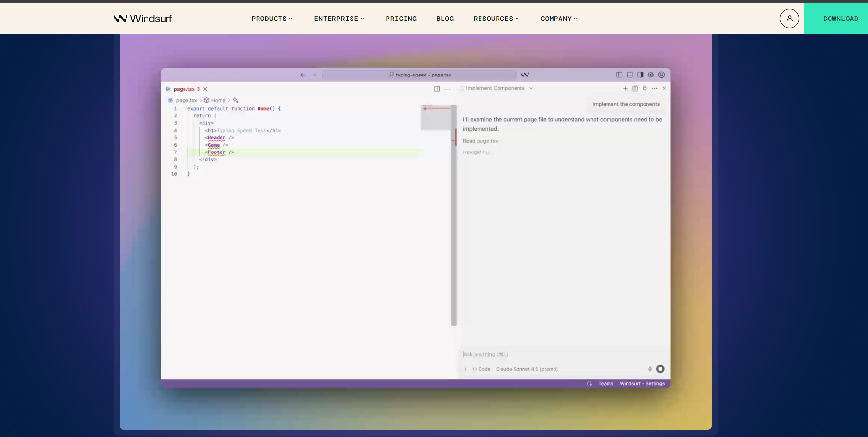Click the symbol icon after Home breadcrumb

point(236,100)
